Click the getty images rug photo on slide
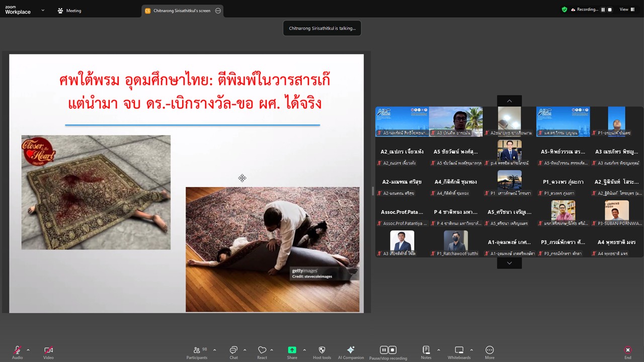Viewport: 644px width, 362px height. click(273, 249)
